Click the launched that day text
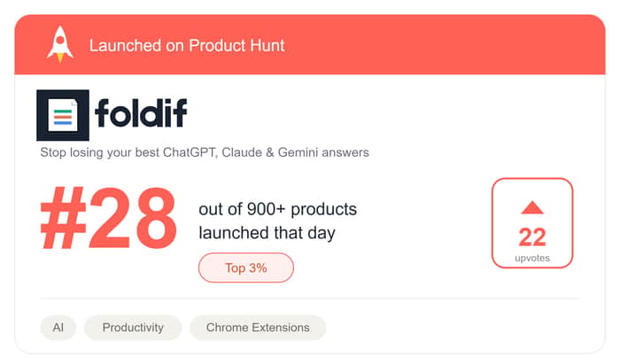Image resolution: width=620 pixels, height=364 pixels. click(267, 233)
